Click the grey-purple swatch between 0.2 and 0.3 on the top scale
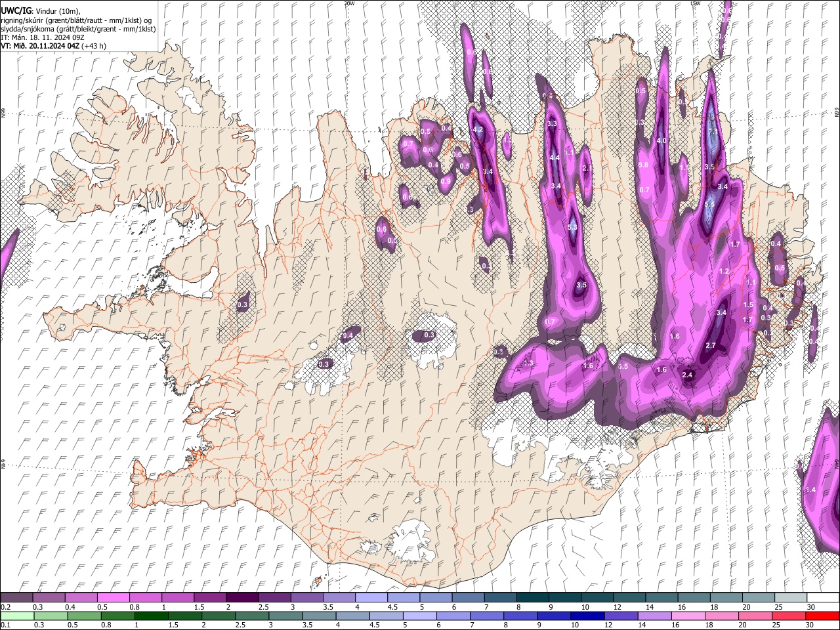Screen dimensions: 840x630 16,597
